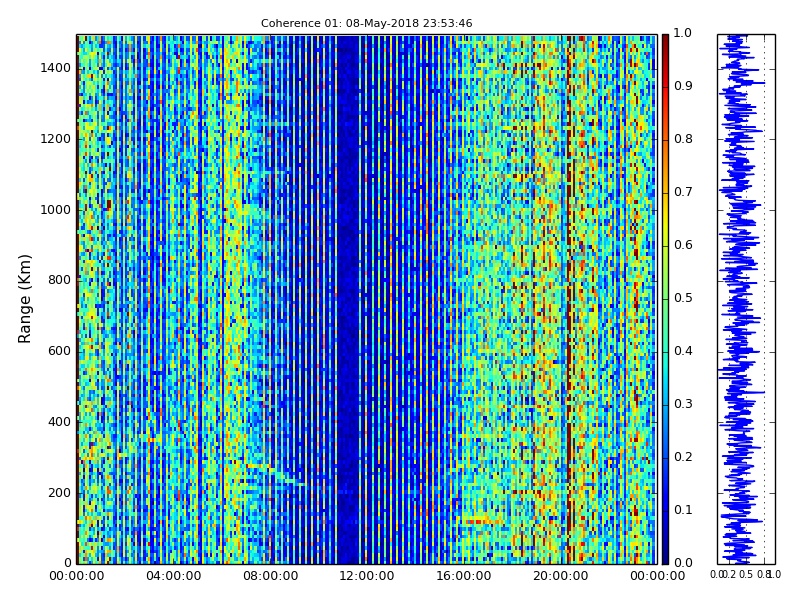Click the colorbar 0.9 tick label

click(x=683, y=86)
